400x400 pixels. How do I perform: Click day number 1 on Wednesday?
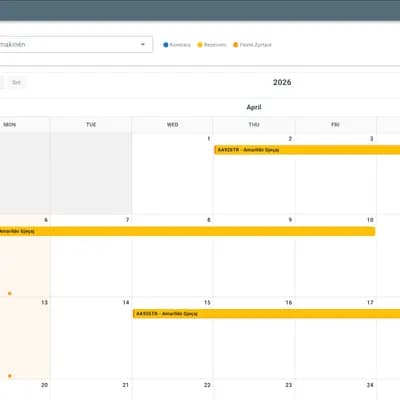click(x=209, y=139)
